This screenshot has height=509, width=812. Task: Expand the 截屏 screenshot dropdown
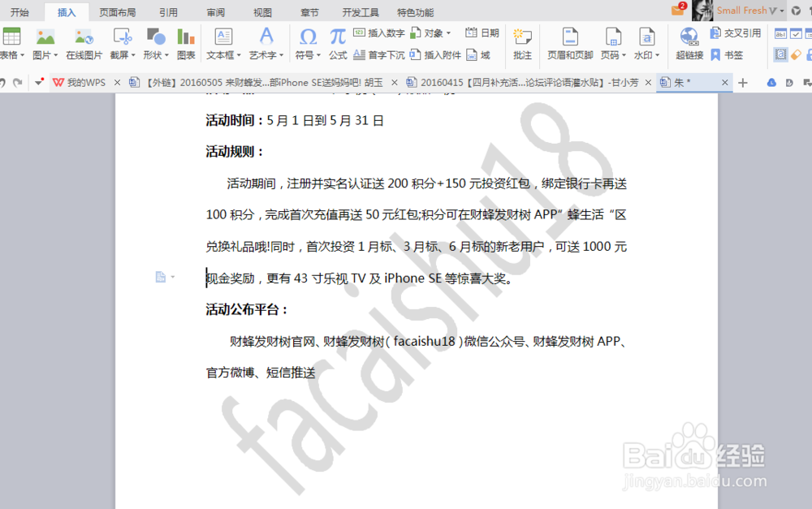point(133,55)
